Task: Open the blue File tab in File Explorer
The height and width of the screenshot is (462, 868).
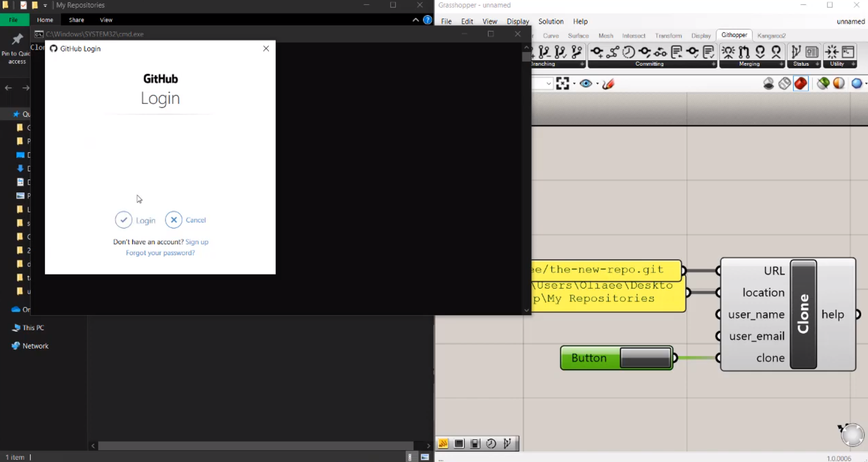Action: click(13, 20)
